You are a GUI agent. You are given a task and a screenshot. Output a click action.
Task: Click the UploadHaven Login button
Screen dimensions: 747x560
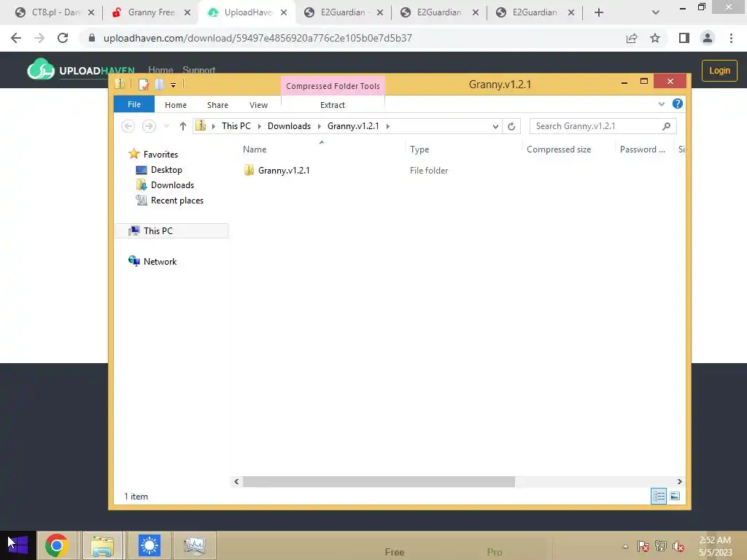(719, 71)
